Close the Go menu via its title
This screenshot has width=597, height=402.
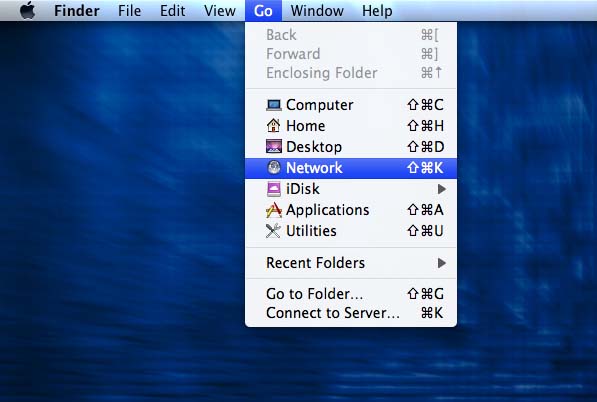point(263,11)
